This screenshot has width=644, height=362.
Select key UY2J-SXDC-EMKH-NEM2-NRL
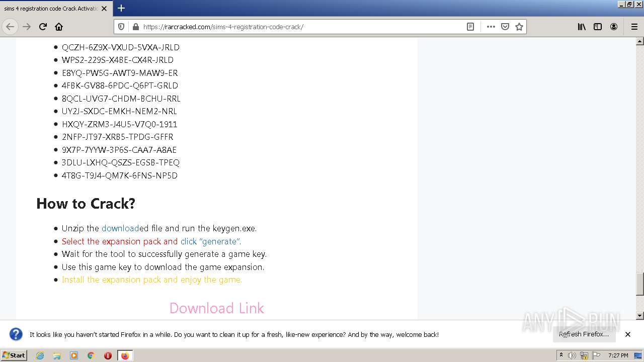click(119, 111)
